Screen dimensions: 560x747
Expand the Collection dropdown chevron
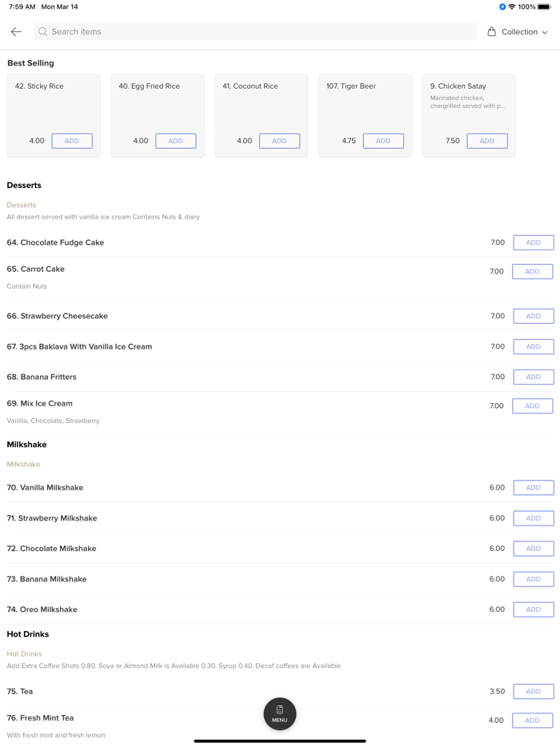click(x=546, y=33)
